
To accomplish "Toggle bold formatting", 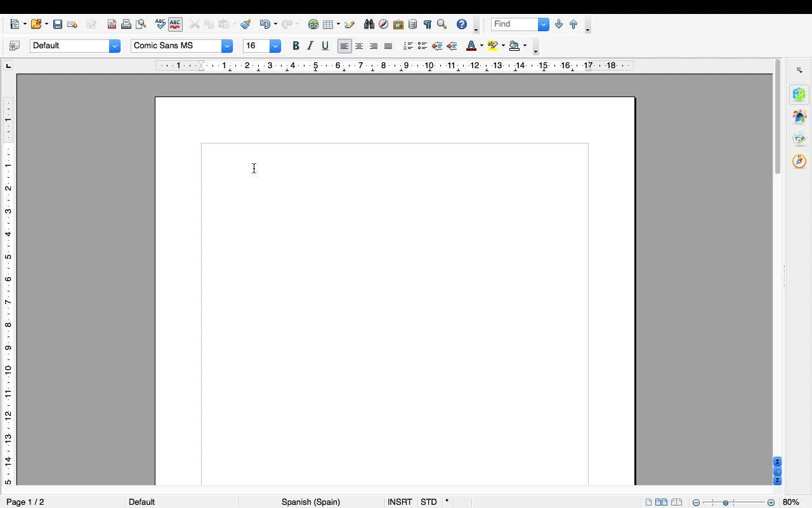I will [x=296, y=46].
